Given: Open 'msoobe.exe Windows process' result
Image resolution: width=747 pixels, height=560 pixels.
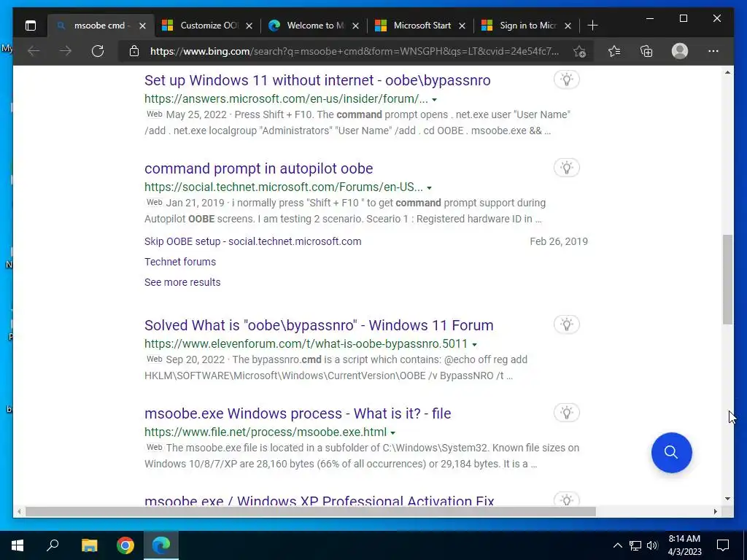Looking at the screenshot, I should [298, 413].
